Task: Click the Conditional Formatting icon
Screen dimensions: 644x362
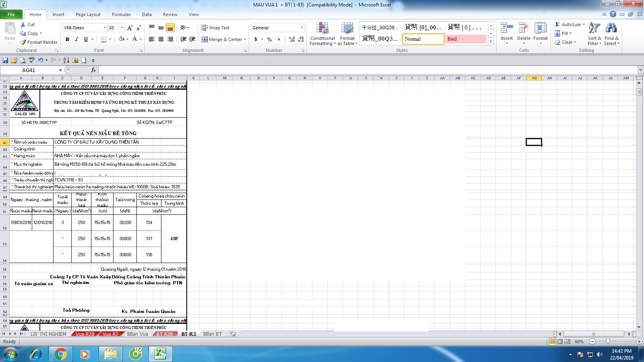Action: (322, 28)
